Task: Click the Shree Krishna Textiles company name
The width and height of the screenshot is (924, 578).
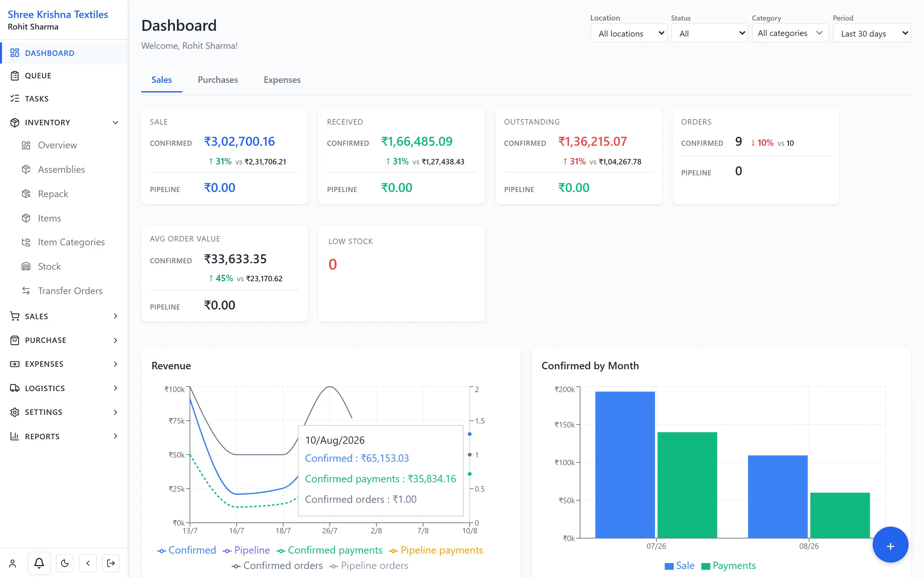Action: 58,14
